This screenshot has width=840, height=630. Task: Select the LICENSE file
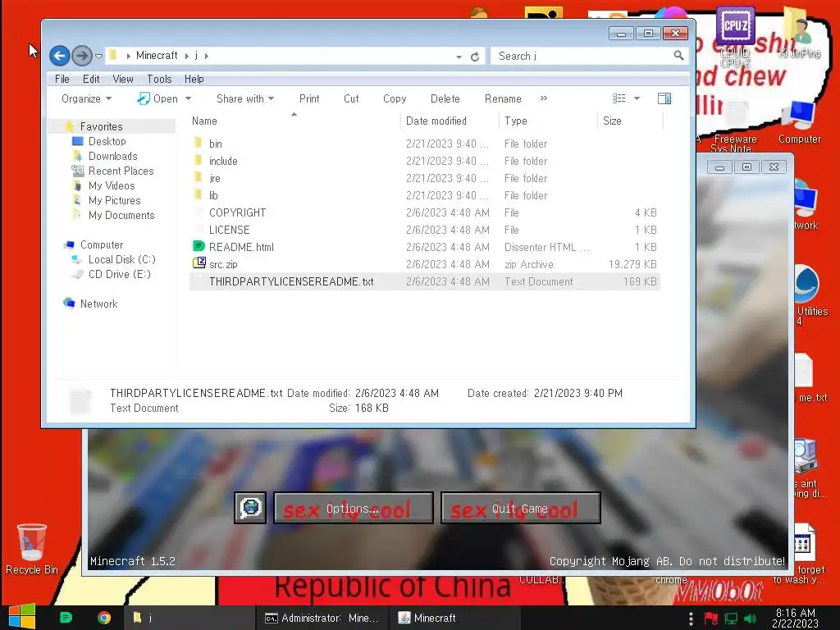point(424,230)
